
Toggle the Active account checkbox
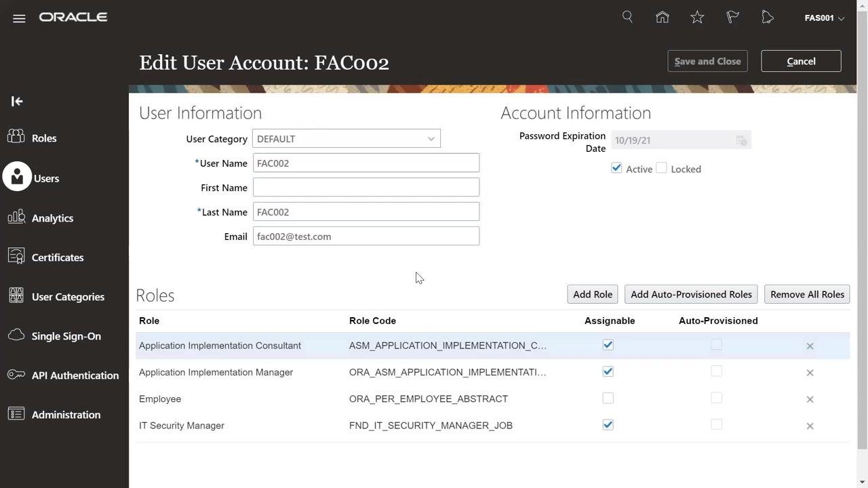pos(616,168)
